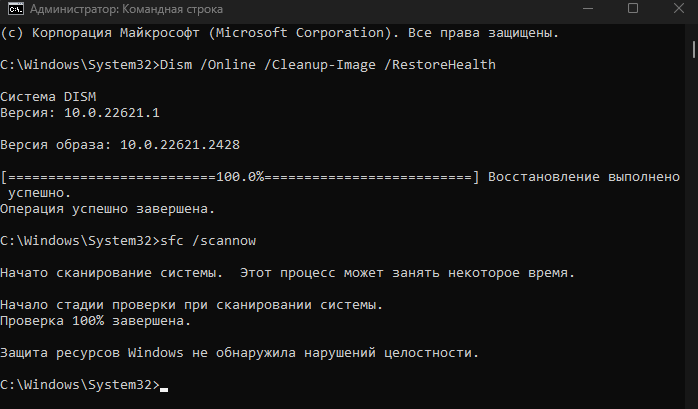Close the Administrator command prompt window
The width and height of the screenshot is (698, 409).
tap(678, 8)
